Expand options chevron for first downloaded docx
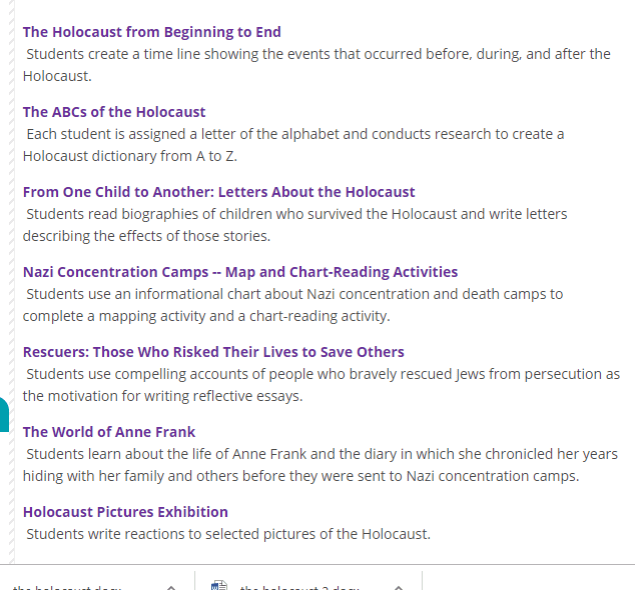The image size is (635, 590). (172, 587)
